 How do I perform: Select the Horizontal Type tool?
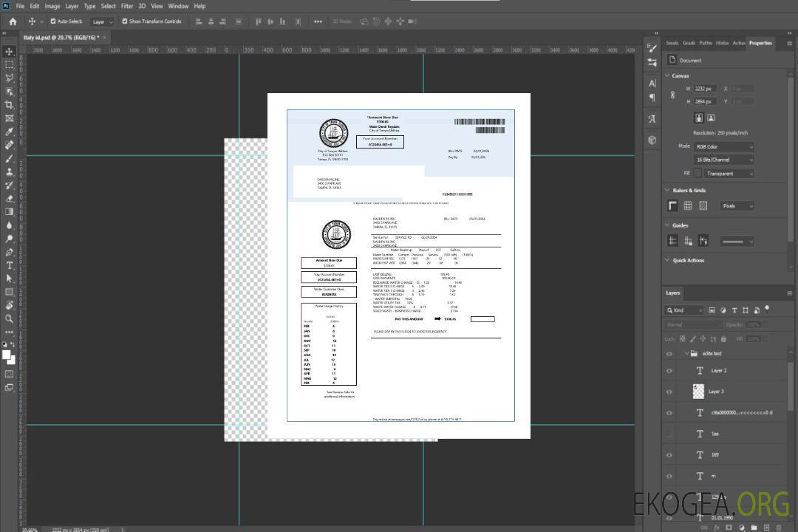(x=10, y=265)
